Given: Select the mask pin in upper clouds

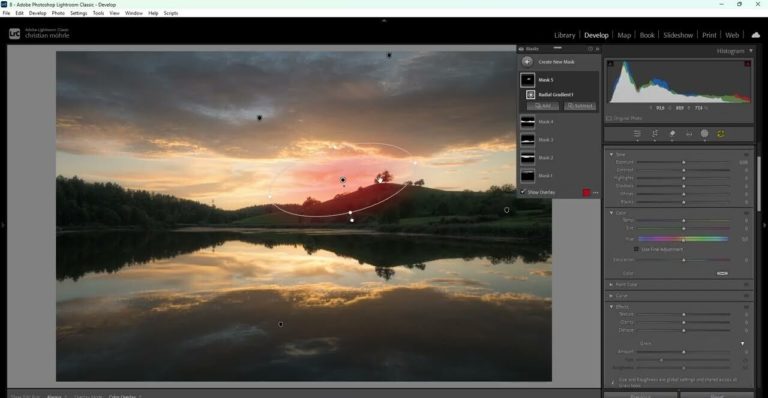Looking at the screenshot, I should pos(260,118).
